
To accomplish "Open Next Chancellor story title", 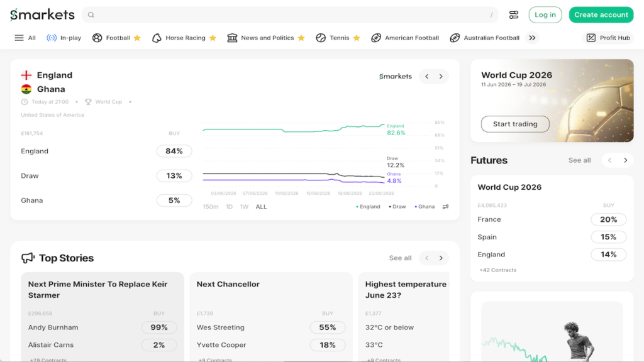I will point(228,284).
